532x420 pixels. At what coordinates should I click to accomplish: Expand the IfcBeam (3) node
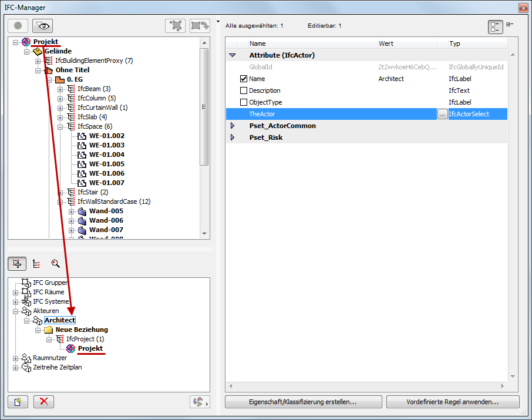[x=60, y=90]
